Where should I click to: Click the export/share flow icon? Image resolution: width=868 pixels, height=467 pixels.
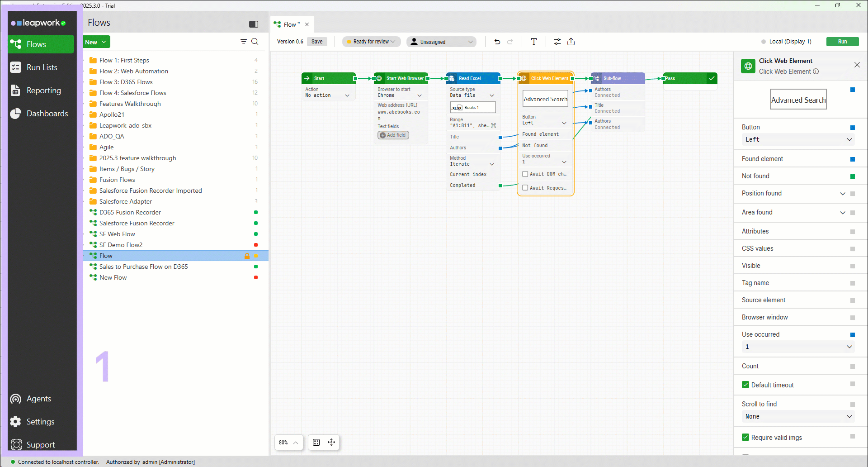click(571, 42)
